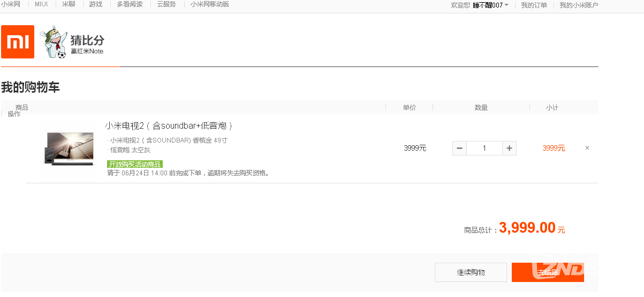Click the 06月24日 14:00 order deadline notice
This screenshot has width=644, height=297.
pos(189,173)
